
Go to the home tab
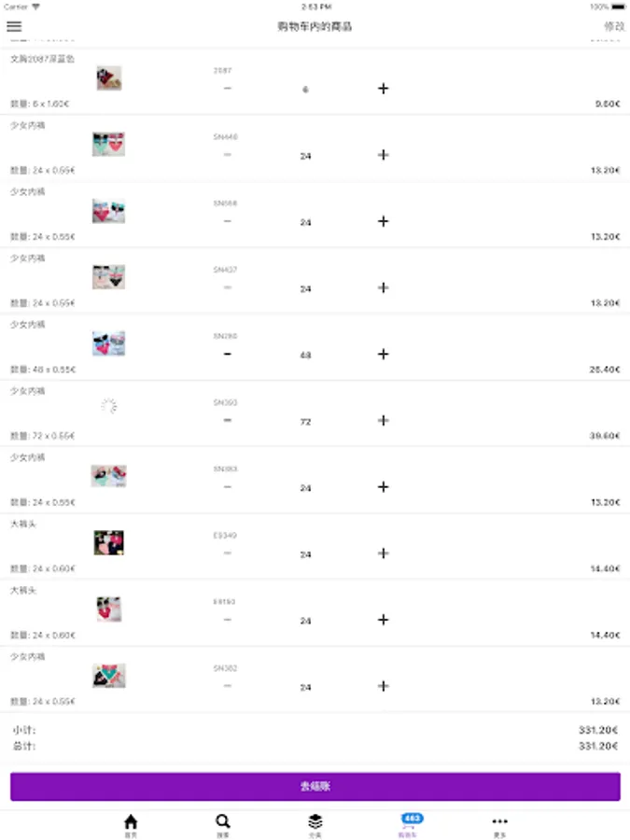tap(131, 826)
